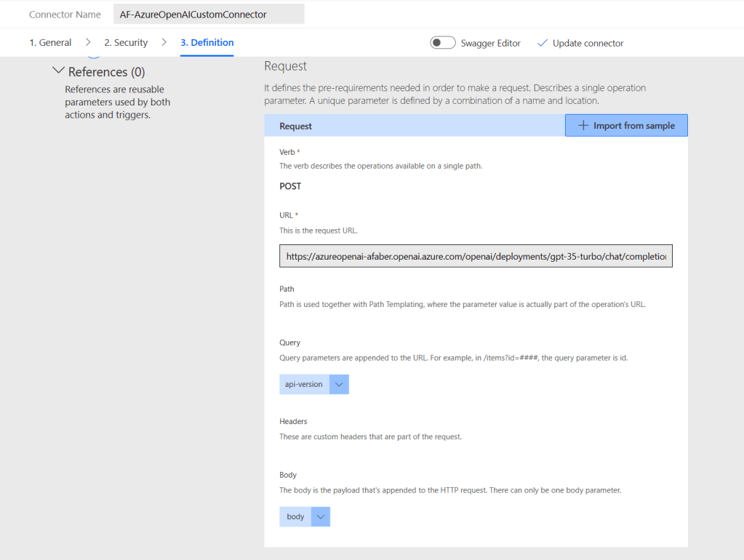Click the References (0) heading

(106, 72)
